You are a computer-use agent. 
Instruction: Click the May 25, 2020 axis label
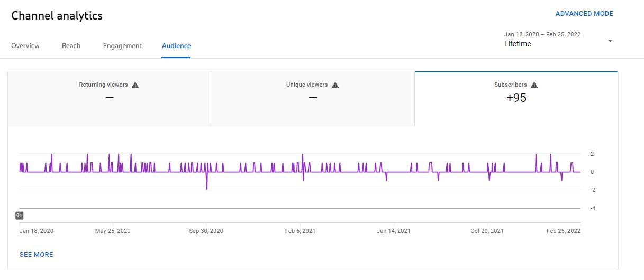tap(113, 231)
